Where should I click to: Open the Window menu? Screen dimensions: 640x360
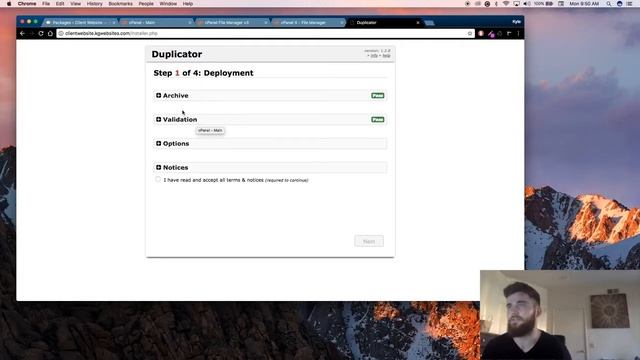(x=168, y=4)
